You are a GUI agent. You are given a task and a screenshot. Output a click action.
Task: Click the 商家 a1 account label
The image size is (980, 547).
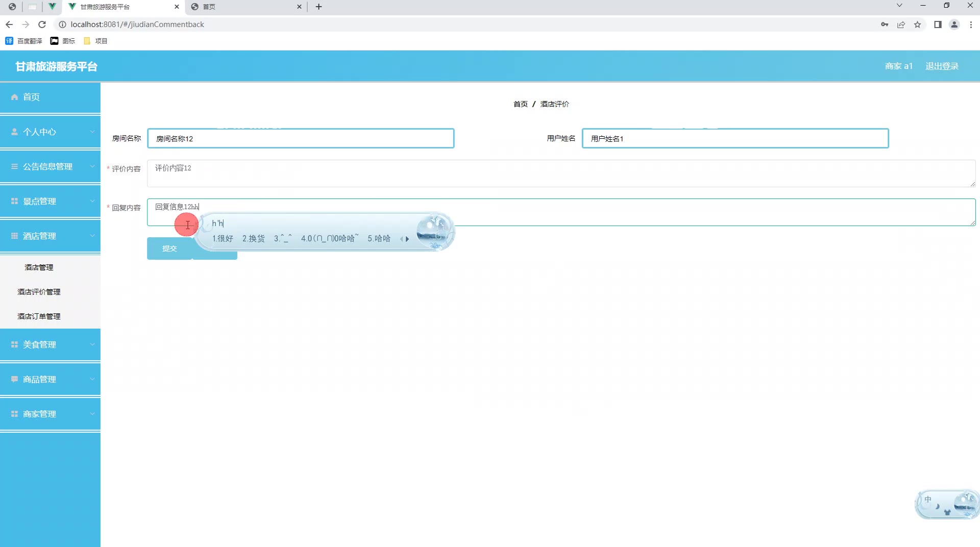[898, 66]
